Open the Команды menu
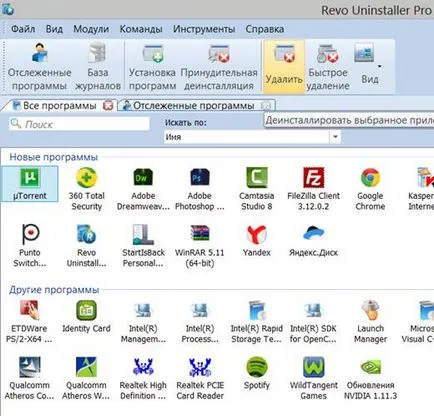Image resolution: width=434 pixels, height=416 pixels. click(141, 29)
